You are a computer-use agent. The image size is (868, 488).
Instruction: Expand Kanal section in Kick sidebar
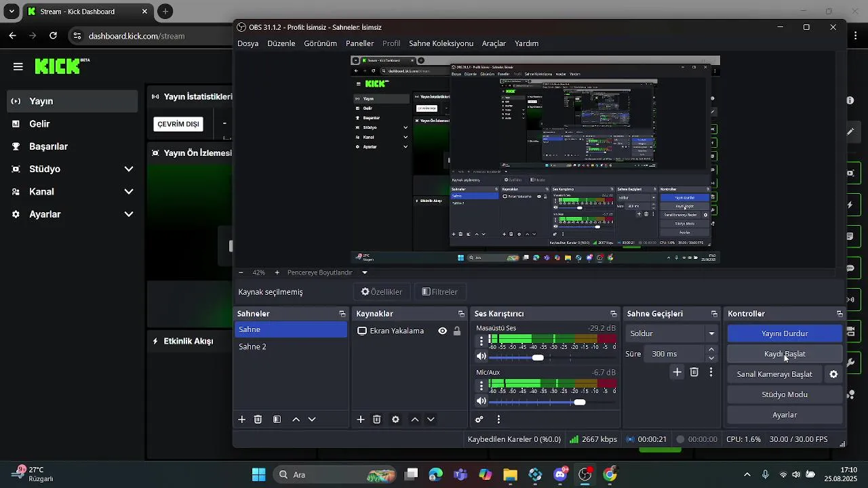128,192
